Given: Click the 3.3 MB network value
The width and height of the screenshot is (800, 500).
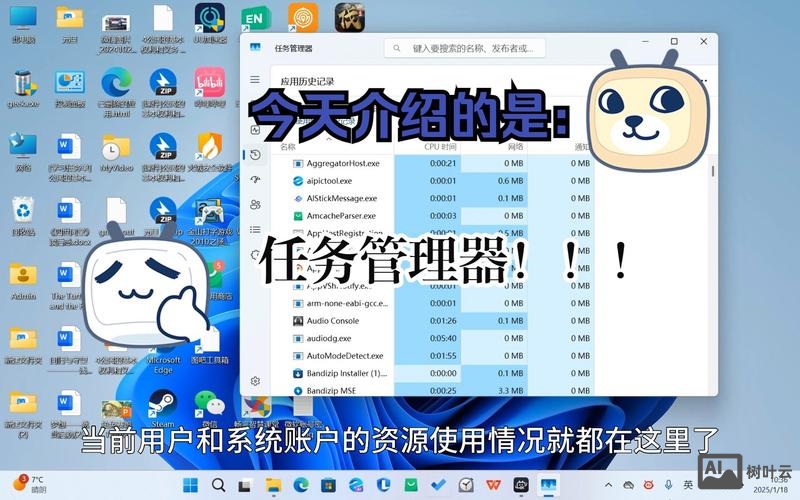Looking at the screenshot, I should [x=510, y=391].
